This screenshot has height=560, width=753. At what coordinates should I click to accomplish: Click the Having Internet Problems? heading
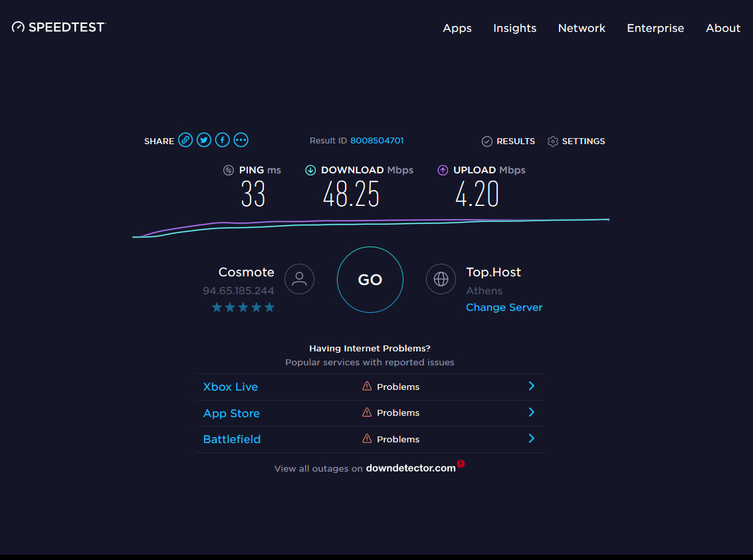pyautogui.click(x=370, y=348)
